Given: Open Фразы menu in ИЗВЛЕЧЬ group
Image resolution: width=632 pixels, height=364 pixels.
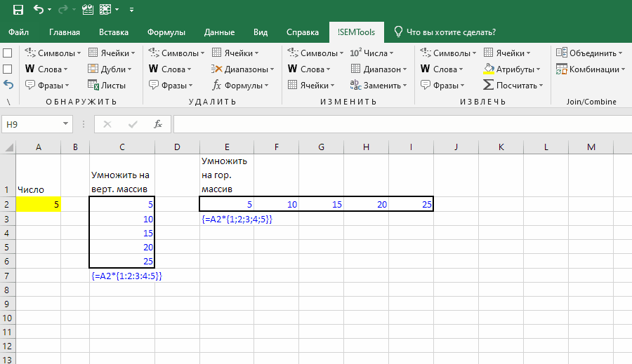Looking at the screenshot, I should (442, 86).
